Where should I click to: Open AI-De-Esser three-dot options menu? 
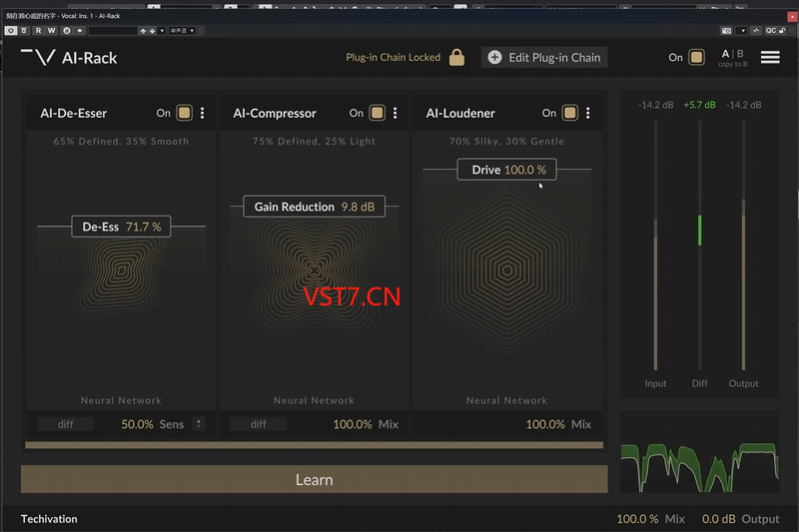[203, 113]
